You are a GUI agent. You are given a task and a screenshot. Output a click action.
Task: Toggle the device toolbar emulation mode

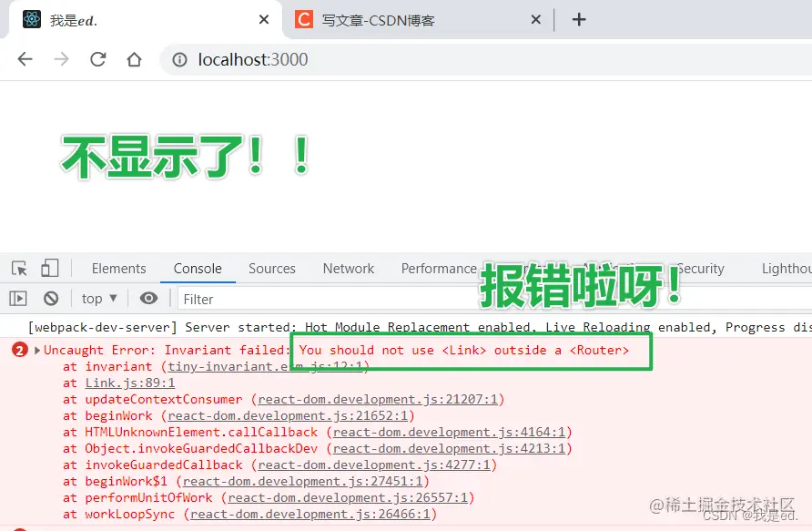click(x=50, y=268)
